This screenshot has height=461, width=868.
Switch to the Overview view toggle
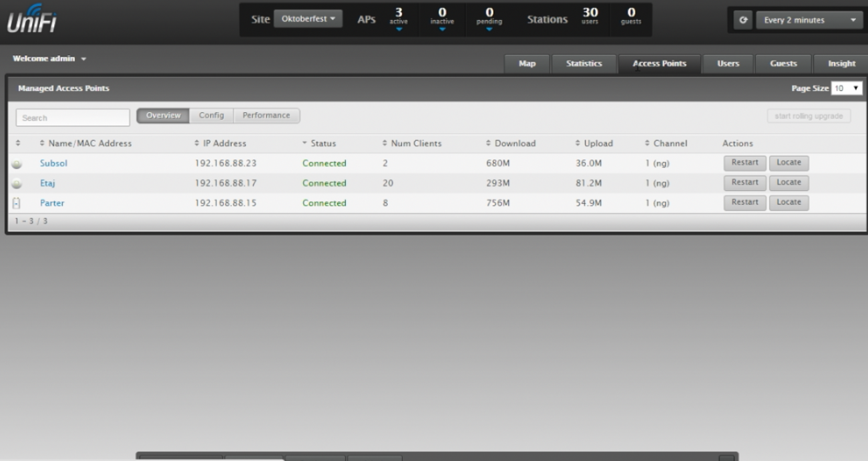click(x=163, y=116)
